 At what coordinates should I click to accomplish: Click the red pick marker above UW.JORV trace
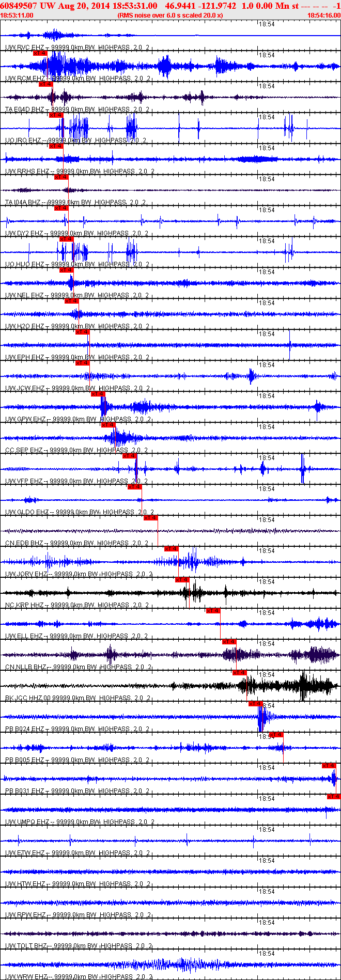click(172, 548)
